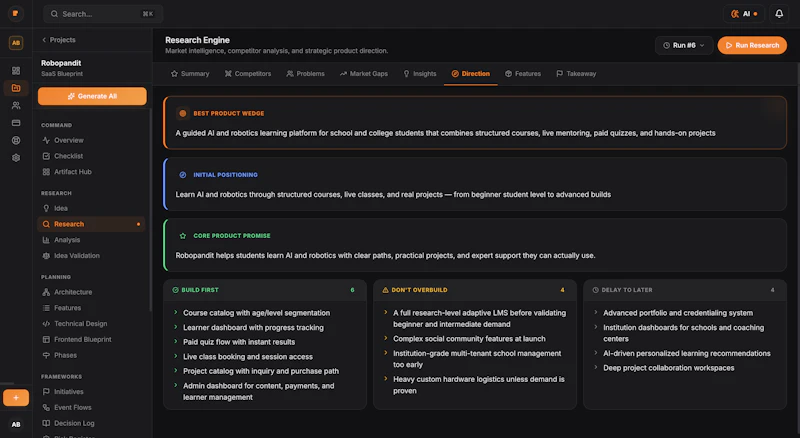Open Initiatives under Frameworks
This screenshot has height=438, width=800.
pos(92,392)
